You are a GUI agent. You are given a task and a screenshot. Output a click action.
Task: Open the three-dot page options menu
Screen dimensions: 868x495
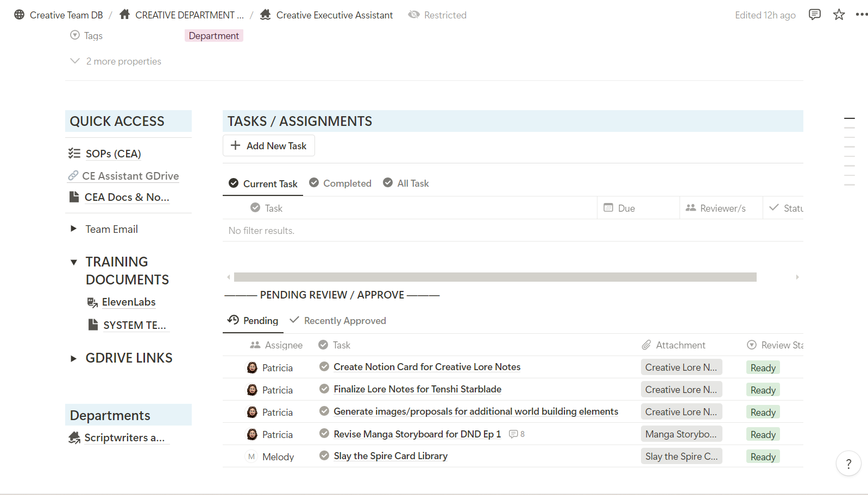coord(861,15)
